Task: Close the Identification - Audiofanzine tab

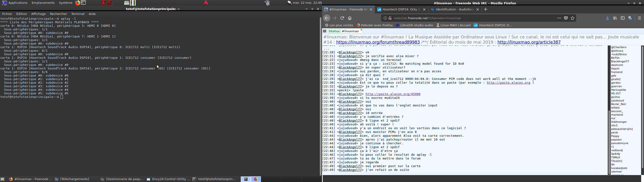Action: point(478,10)
